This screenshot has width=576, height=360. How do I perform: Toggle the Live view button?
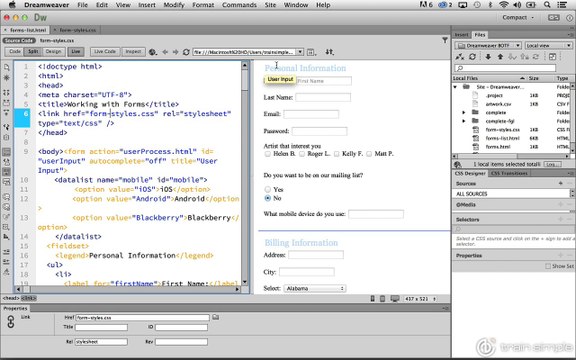pyautogui.click(x=76, y=51)
